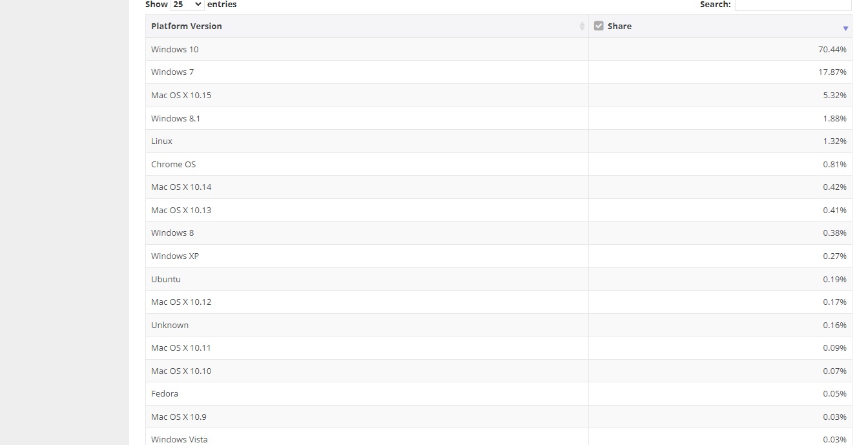Click the 0.05% share value
868x445 pixels.
point(834,393)
